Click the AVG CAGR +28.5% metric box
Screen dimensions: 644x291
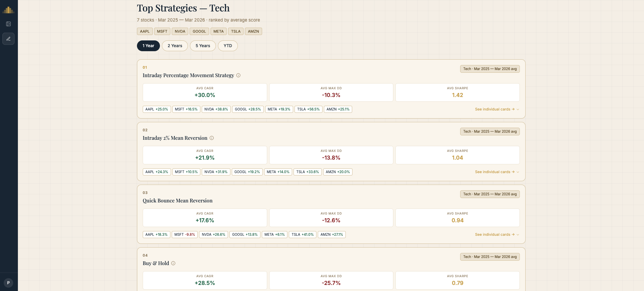point(205,280)
